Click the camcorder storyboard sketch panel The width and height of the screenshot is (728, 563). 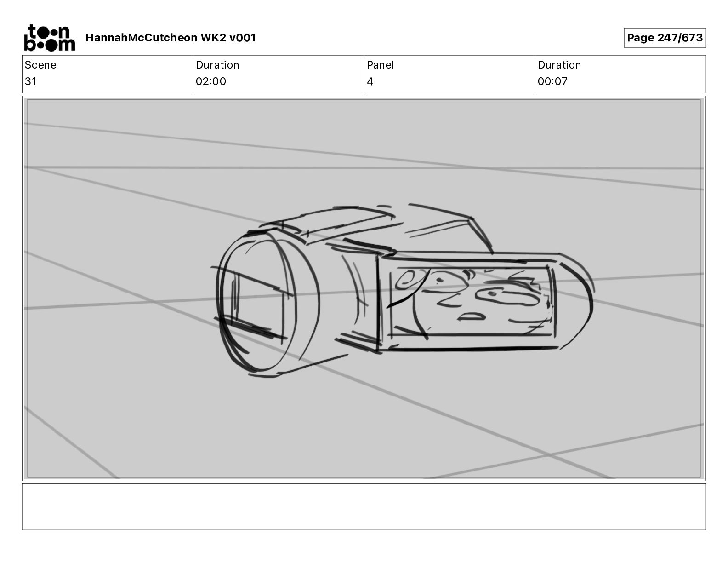click(364, 288)
